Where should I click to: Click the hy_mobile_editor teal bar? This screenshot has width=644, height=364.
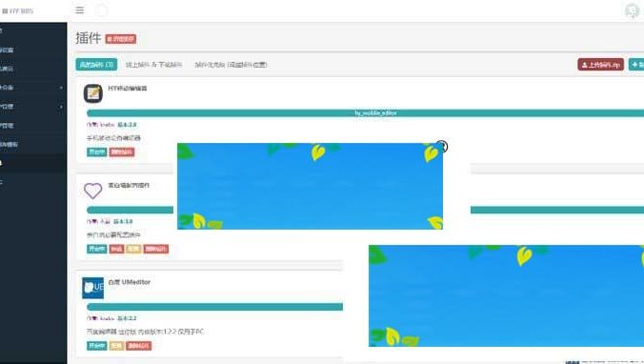tap(366, 113)
